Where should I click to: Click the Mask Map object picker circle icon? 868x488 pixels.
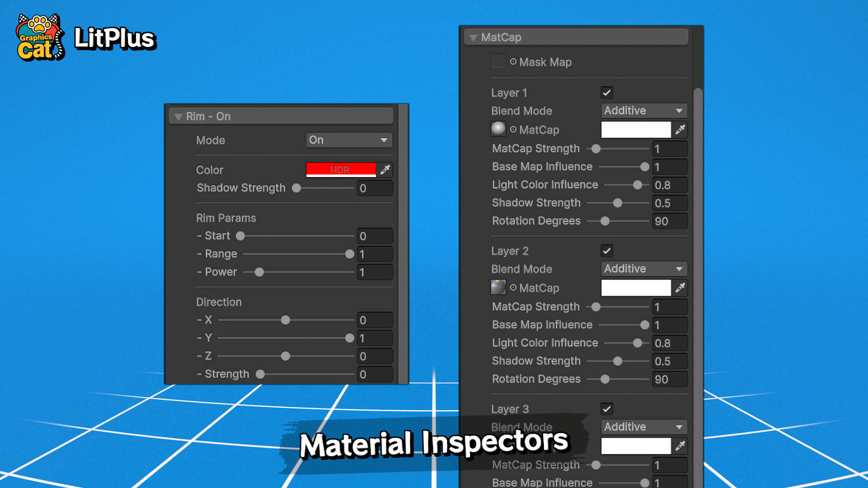[x=513, y=62]
